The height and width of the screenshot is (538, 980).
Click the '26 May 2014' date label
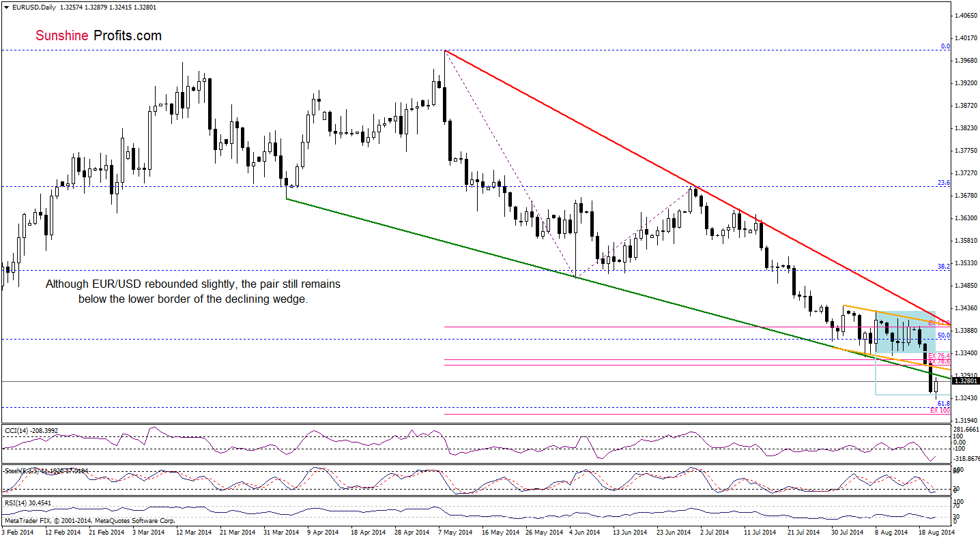click(544, 531)
